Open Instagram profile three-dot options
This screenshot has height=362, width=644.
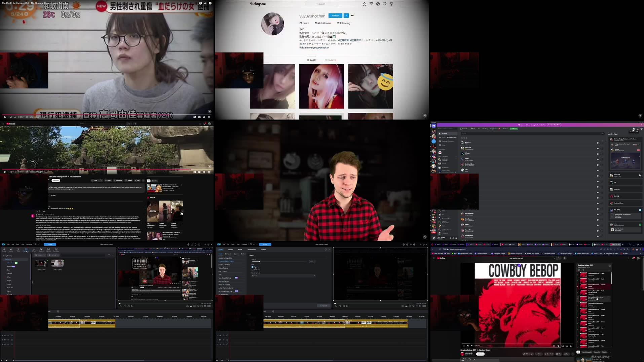pyautogui.click(x=352, y=15)
